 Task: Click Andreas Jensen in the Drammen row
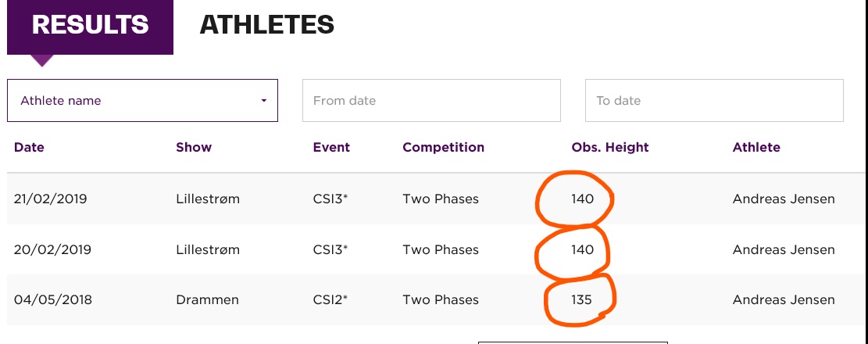pyautogui.click(x=784, y=299)
